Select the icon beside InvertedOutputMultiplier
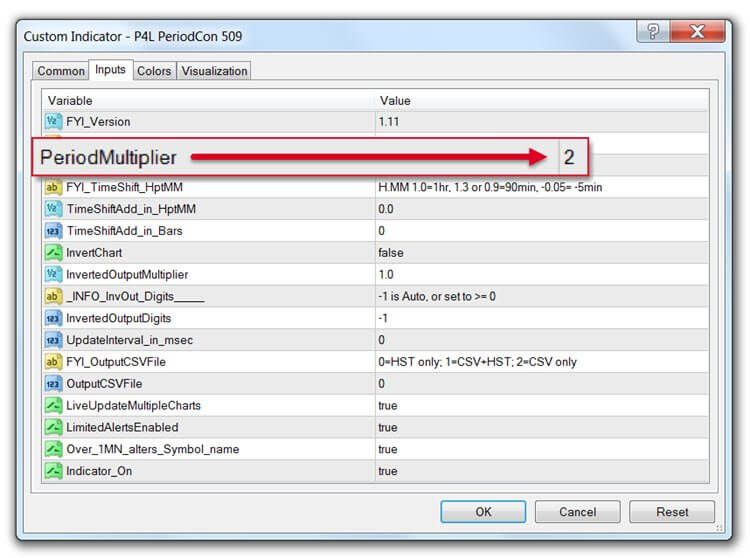The image size is (750, 558). (x=54, y=274)
